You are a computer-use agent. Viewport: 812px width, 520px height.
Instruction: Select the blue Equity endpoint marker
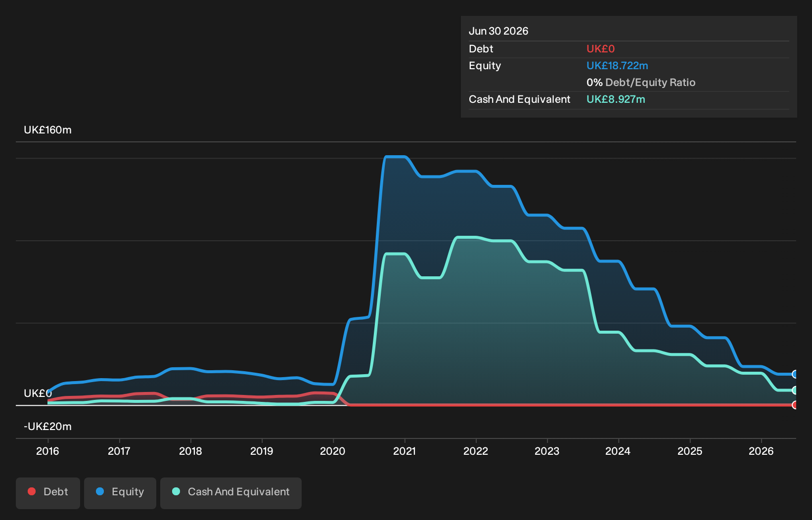tap(795, 374)
